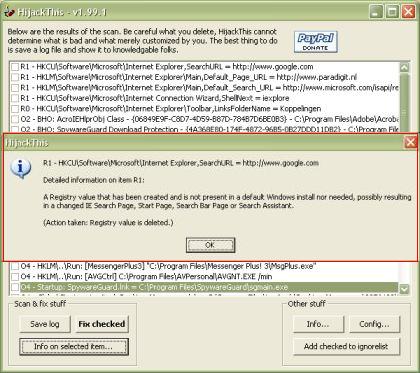The width and height of the screenshot is (420, 373).
Task: Click the Save log button
Action: [45, 324]
